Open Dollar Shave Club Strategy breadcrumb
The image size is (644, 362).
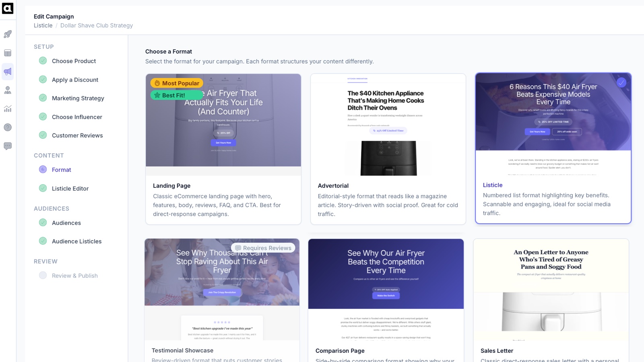coord(97,25)
